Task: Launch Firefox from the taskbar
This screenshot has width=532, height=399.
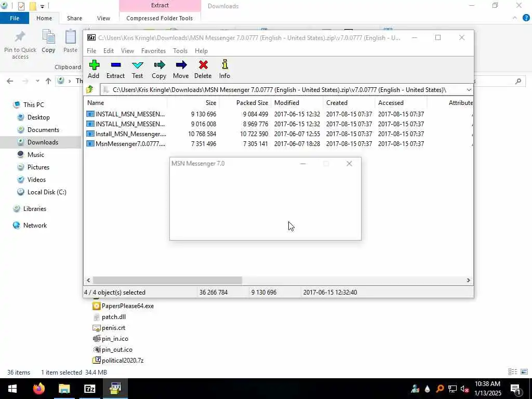Action: 38,389
